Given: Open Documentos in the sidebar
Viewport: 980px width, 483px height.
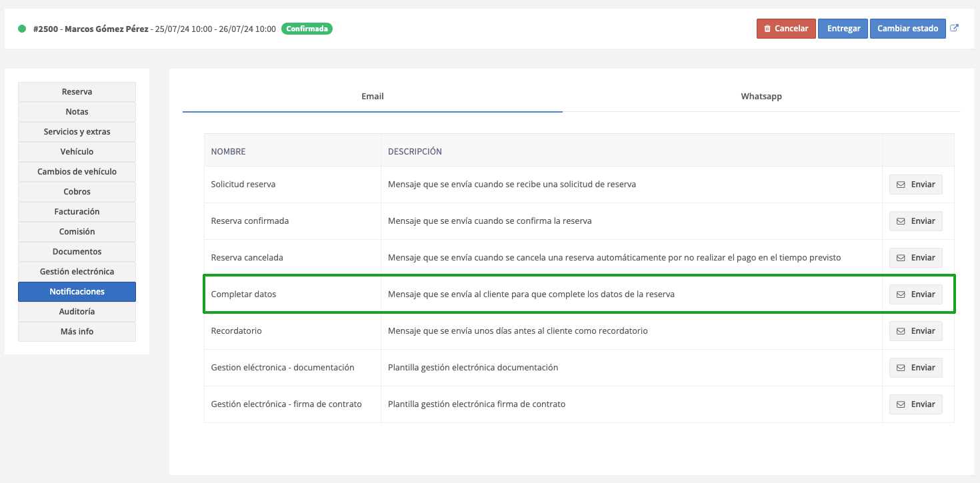Looking at the screenshot, I should pos(77,252).
